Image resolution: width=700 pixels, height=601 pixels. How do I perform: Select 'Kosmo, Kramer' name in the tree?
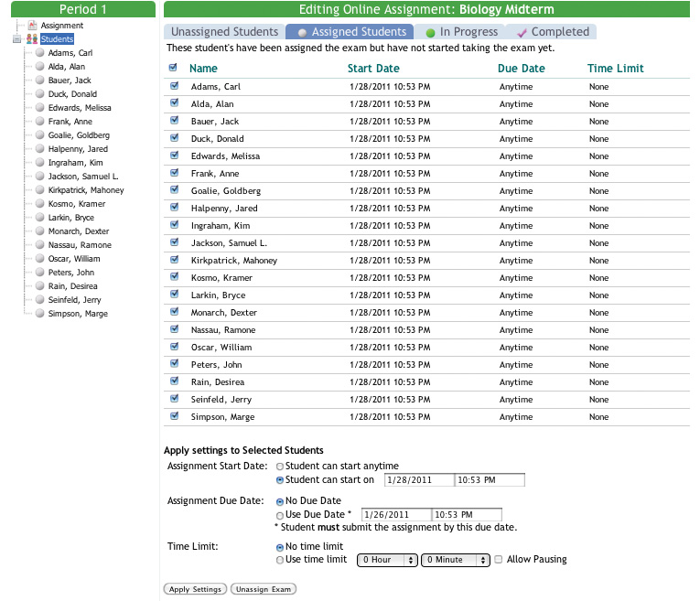77,204
